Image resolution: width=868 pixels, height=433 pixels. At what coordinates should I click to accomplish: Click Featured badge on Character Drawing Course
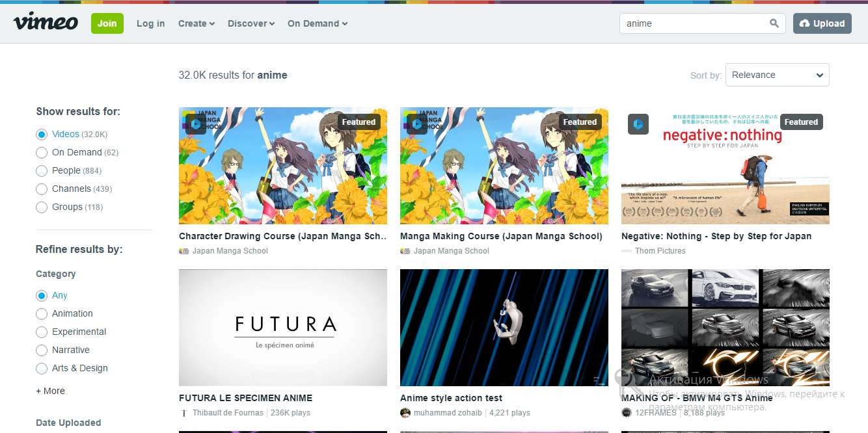359,122
